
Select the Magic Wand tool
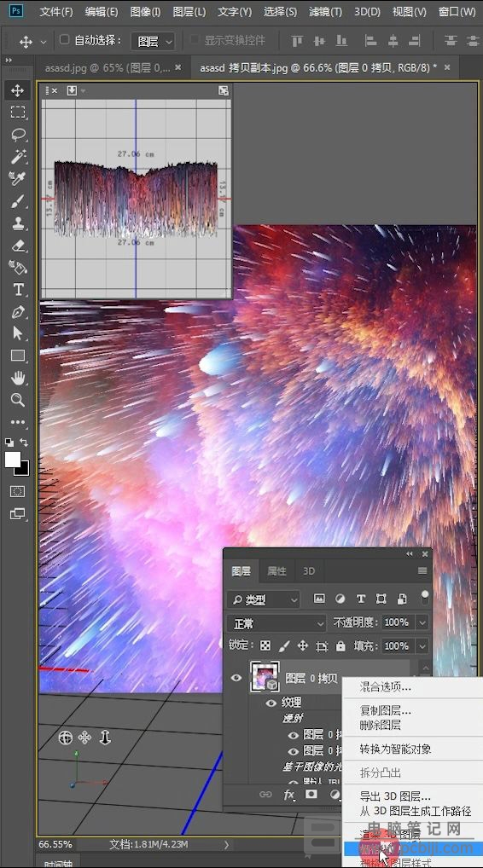click(18, 157)
